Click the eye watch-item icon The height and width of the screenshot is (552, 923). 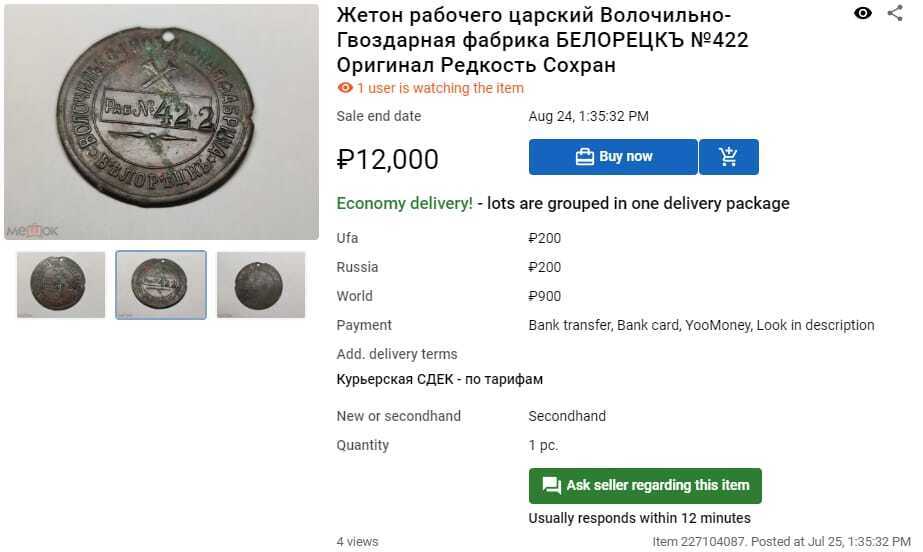tap(863, 13)
